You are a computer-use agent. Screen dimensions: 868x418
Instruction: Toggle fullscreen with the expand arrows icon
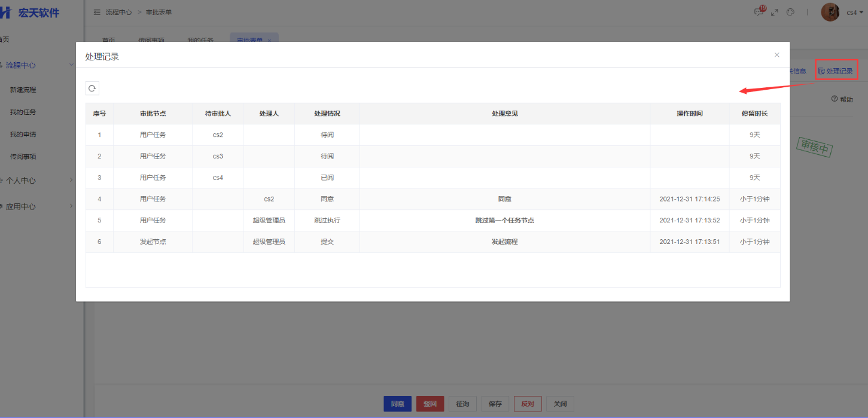pyautogui.click(x=775, y=12)
